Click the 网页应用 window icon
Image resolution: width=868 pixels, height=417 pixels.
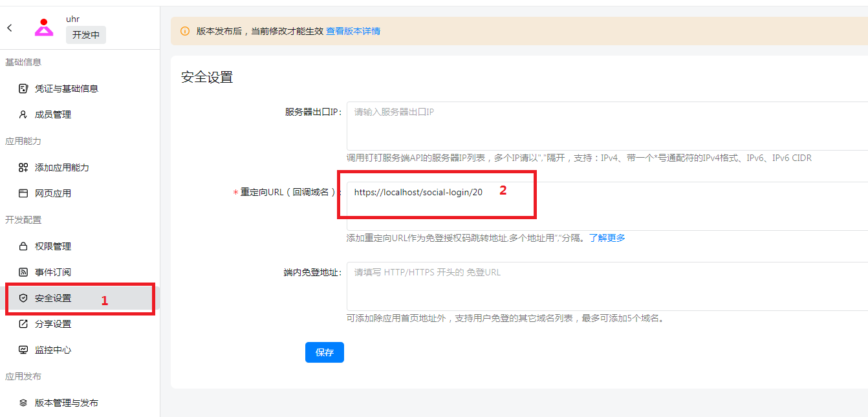coord(23,193)
